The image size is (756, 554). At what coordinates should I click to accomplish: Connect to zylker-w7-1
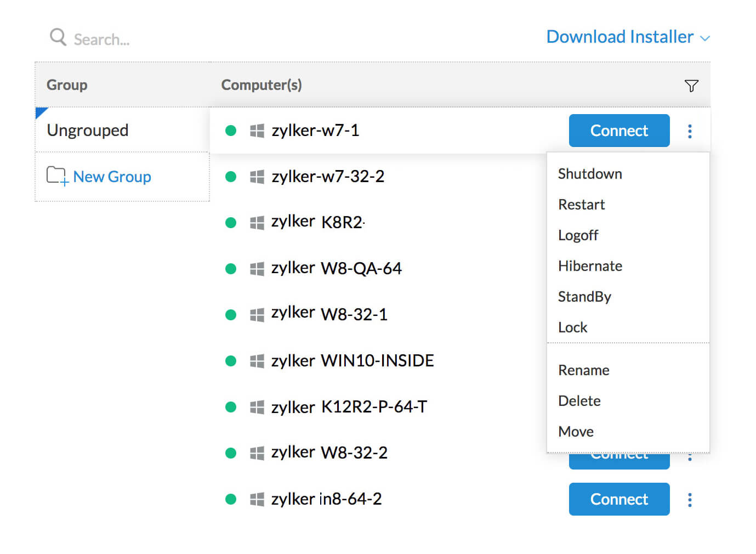pos(619,131)
